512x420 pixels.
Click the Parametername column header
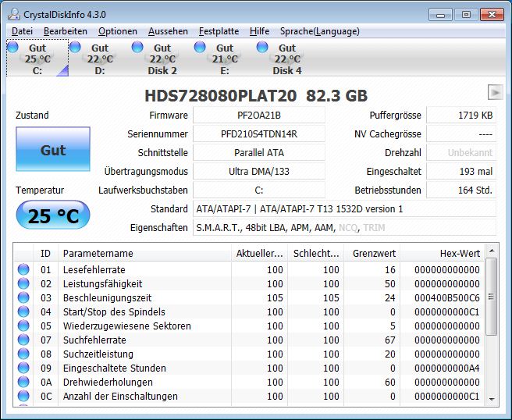pyautogui.click(x=144, y=254)
